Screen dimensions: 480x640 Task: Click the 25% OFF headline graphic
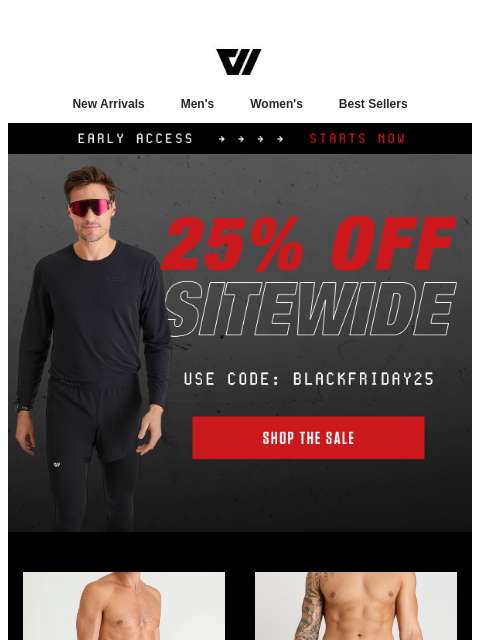[309, 244]
